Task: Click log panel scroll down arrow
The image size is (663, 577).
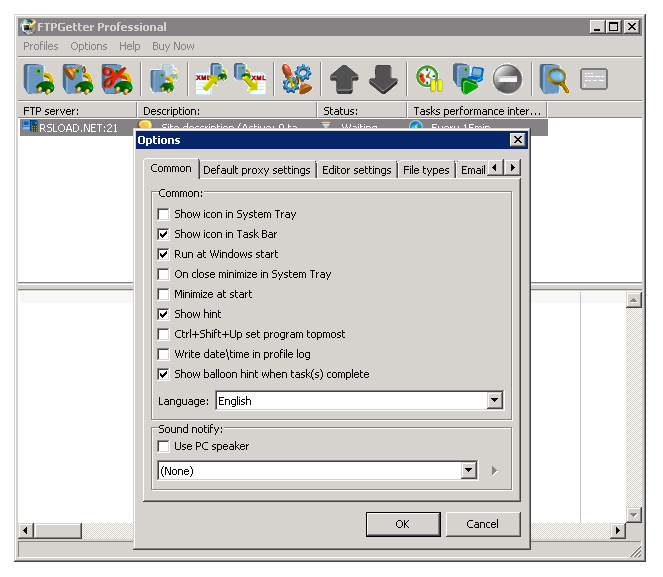Action: (633, 514)
